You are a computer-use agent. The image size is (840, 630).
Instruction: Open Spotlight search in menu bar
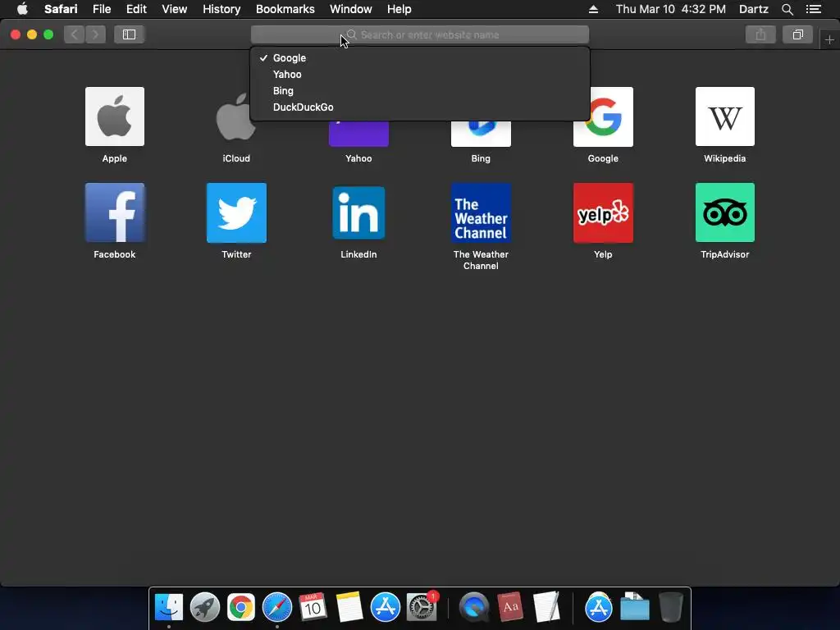pyautogui.click(x=787, y=9)
